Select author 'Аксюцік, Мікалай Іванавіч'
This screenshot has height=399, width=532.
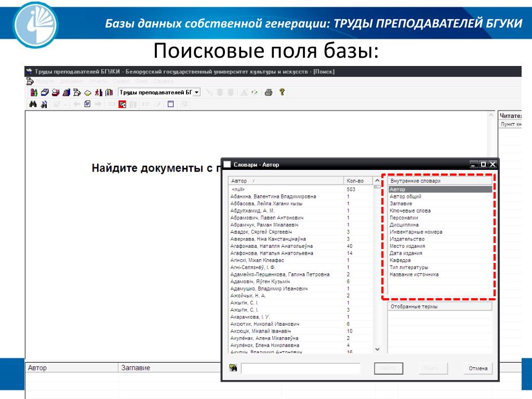pyautogui.click(x=301, y=331)
